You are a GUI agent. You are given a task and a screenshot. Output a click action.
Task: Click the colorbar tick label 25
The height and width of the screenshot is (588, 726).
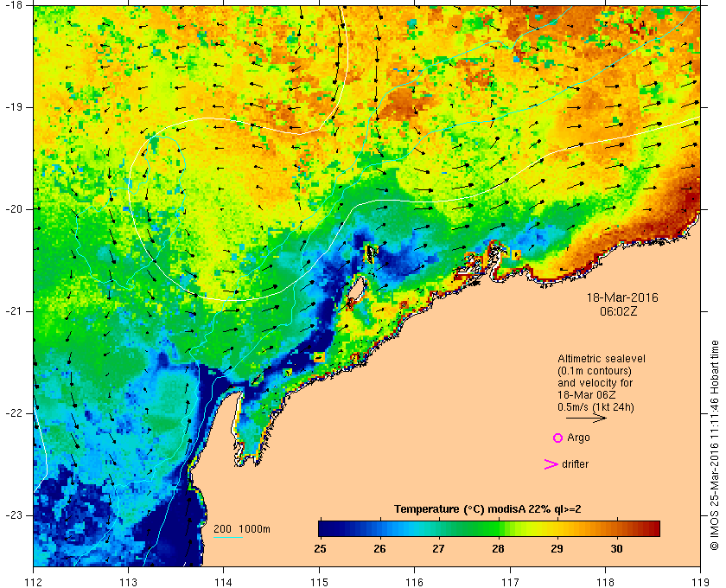tap(320, 548)
